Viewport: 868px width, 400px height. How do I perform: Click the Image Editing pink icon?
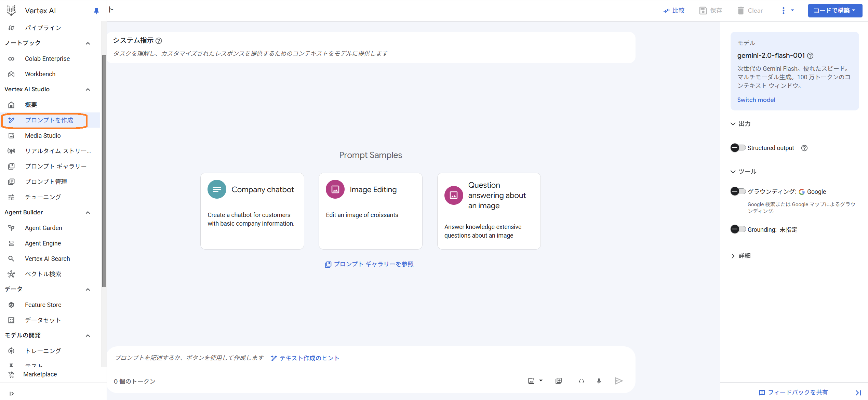(335, 189)
